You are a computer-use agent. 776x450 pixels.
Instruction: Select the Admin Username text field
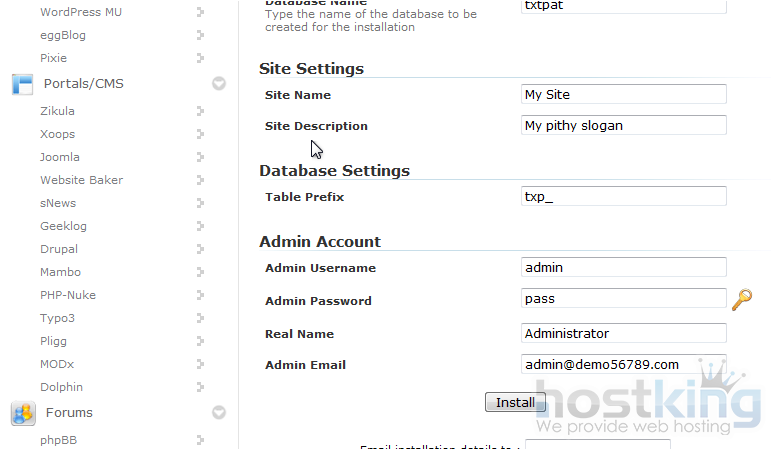point(624,268)
